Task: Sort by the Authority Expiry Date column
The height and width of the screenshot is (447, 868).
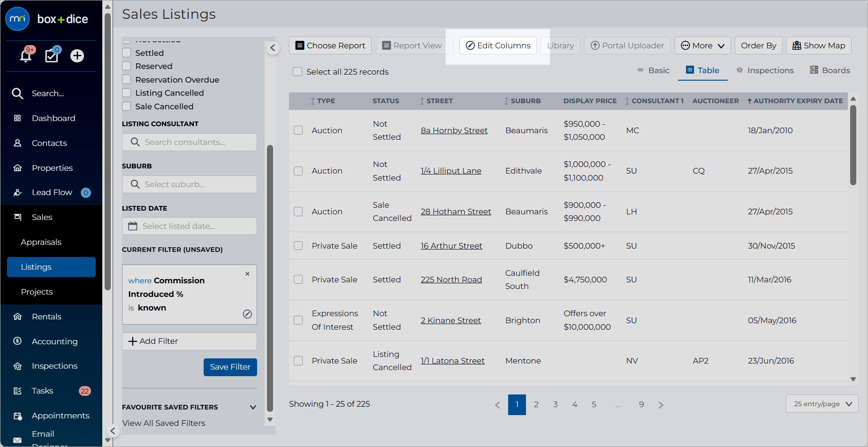Action: (x=795, y=101)
